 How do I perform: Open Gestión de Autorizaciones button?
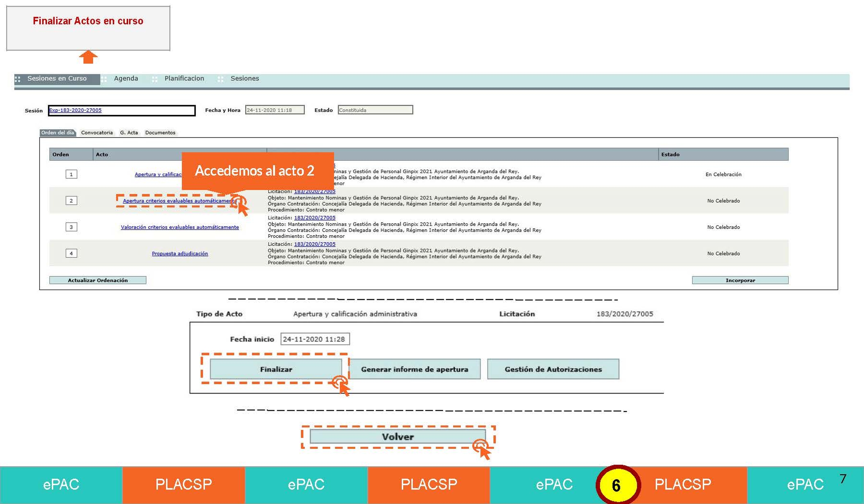(x=553, y=369)
